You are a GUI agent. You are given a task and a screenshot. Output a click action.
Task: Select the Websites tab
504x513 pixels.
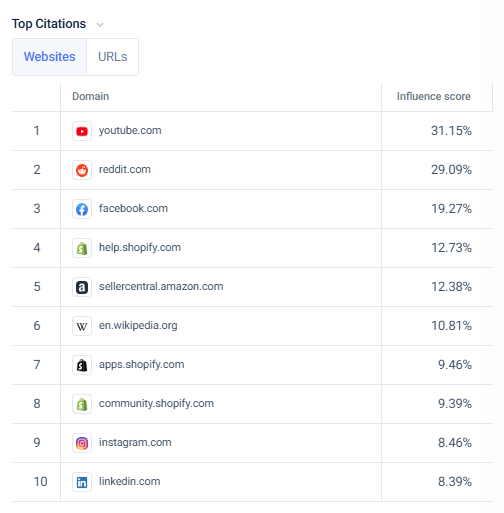click(x=50, y=57)
